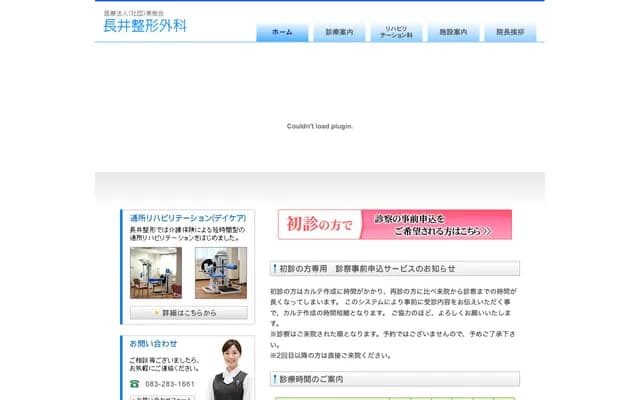The image size is (640, 400).
Task: Click the Couldn't load plugin message
Action: [x=320, y=126]
